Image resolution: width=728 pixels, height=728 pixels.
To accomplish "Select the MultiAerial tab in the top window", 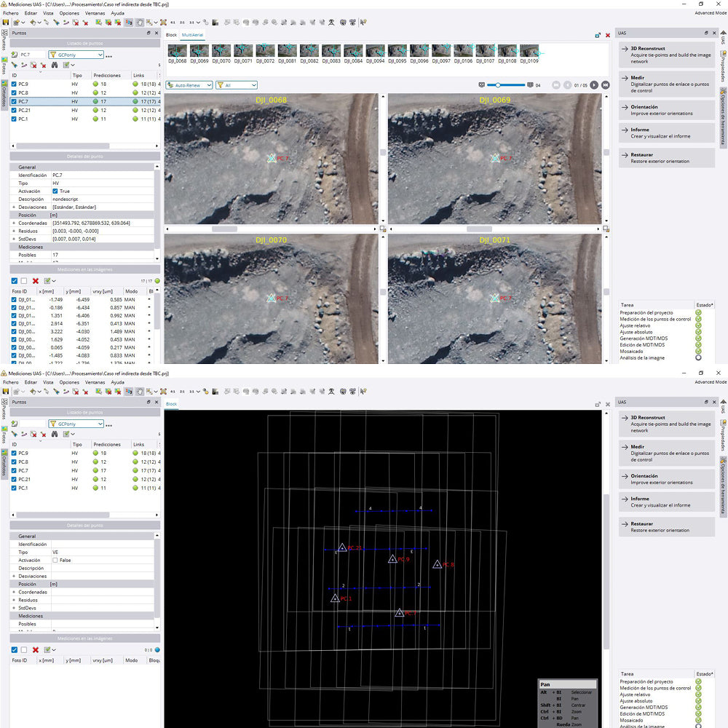I will (192, 35).
